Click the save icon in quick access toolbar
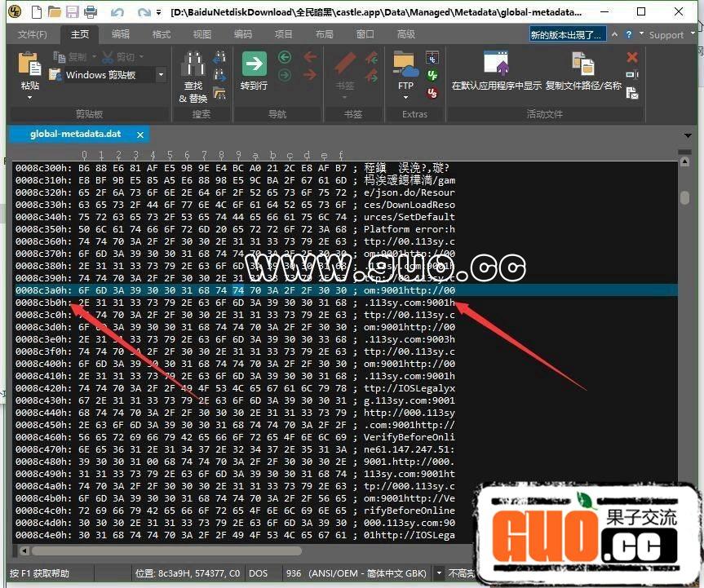This screenshot has height=588, width=704. coord(73,12)
